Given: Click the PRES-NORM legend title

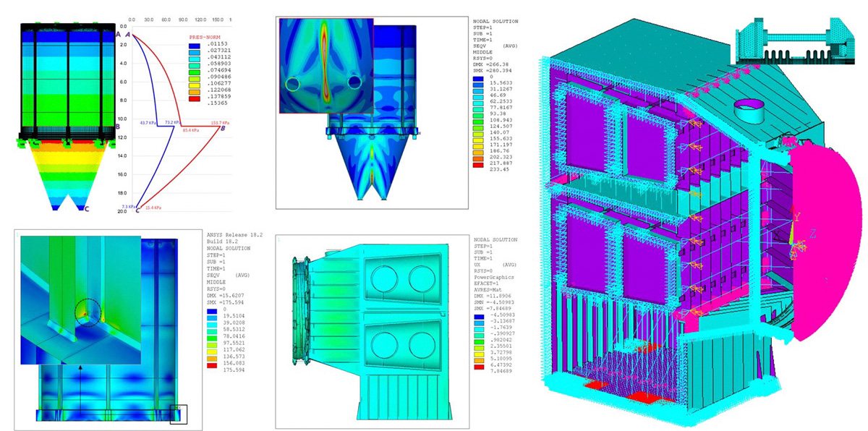Looking at the screenshot, I should tap(205, 37).
